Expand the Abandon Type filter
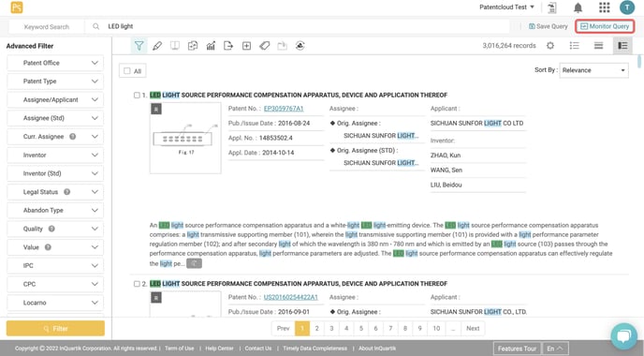This screenshot has height=356, width=644. point(55,210)
